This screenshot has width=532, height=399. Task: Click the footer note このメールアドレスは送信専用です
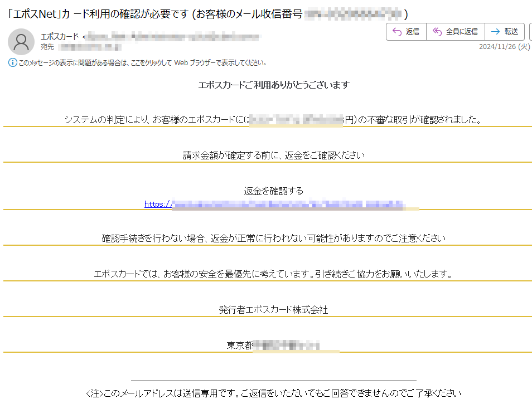273,393
